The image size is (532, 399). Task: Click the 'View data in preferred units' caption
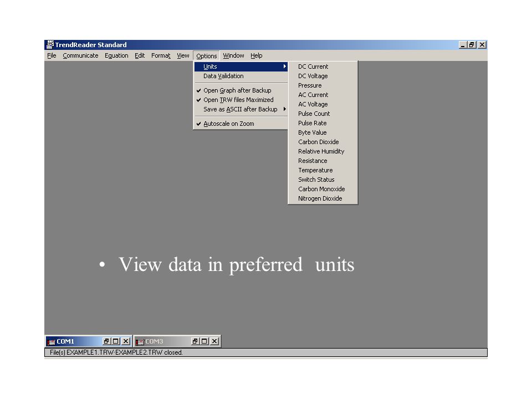coord(236,265)
